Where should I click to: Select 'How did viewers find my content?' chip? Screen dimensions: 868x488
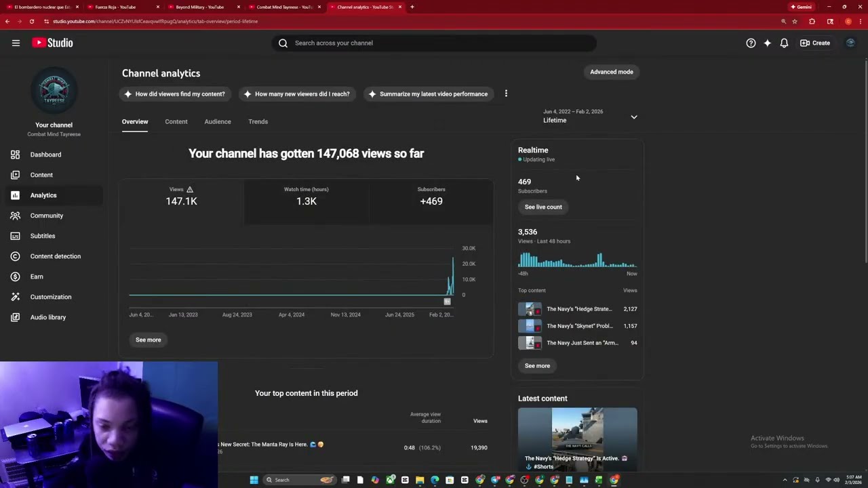click(174, 94)
